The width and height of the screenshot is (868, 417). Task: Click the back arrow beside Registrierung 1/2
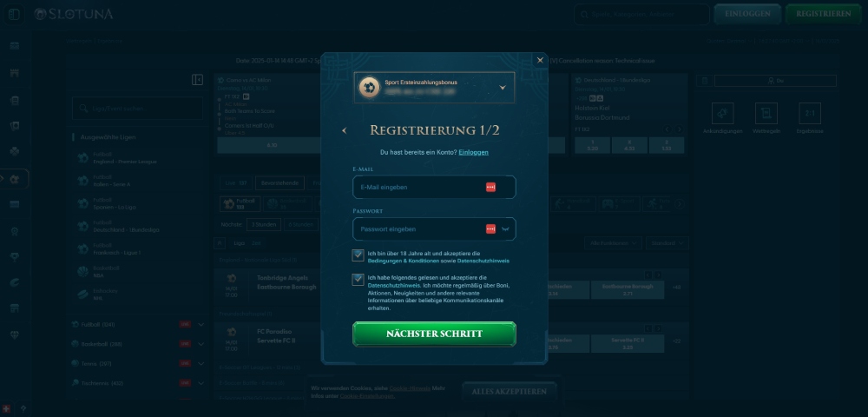pos(345,130)
